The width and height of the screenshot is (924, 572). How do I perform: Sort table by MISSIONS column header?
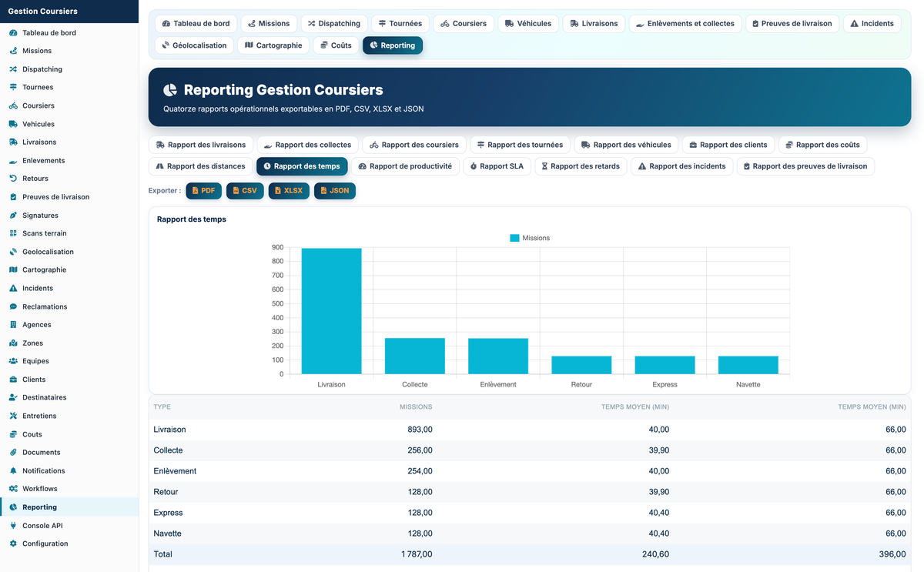[416, 407]
